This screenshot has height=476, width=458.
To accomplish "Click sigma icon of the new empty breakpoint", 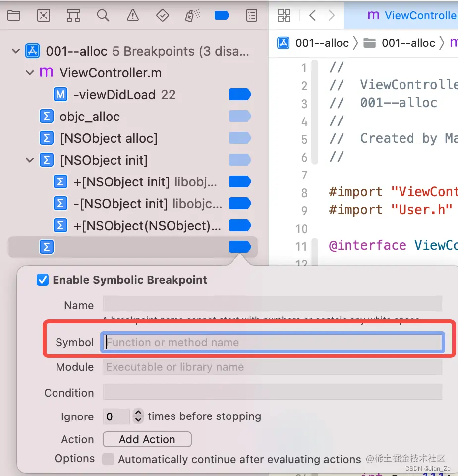I will pyautogui.click(x=47, y=247).
